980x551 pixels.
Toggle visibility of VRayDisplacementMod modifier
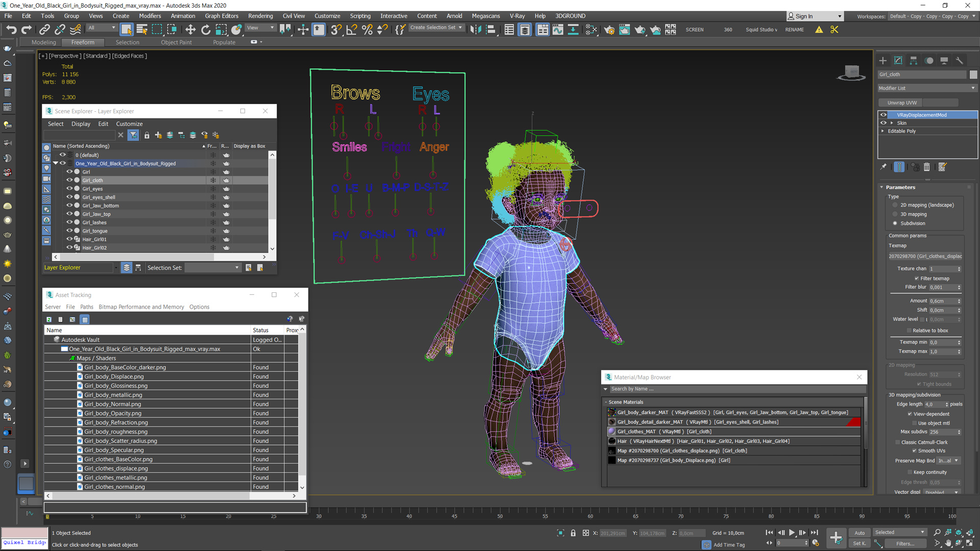883,115
